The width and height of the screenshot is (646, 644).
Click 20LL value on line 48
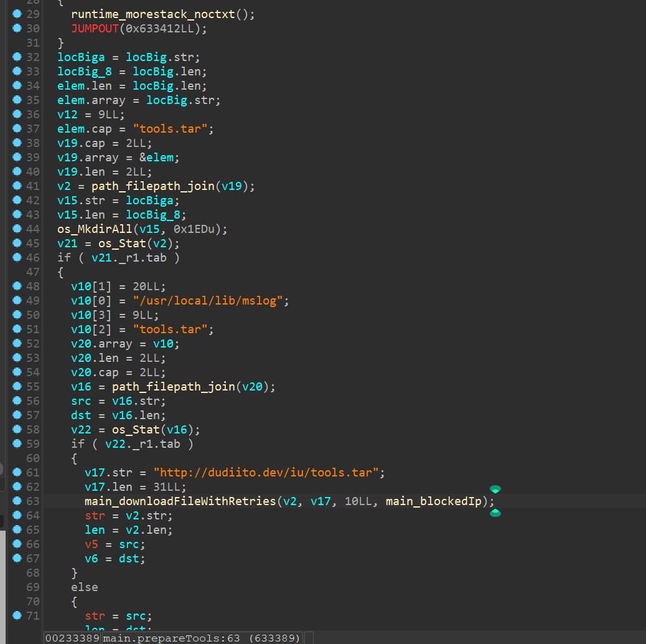click(x=146, y=286)
